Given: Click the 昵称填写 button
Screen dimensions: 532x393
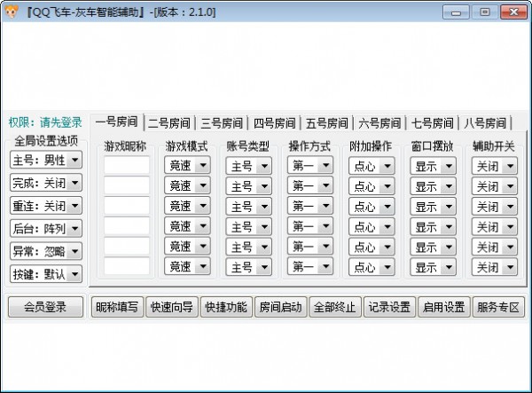Looking at the screenshot, I should [117, 307].
